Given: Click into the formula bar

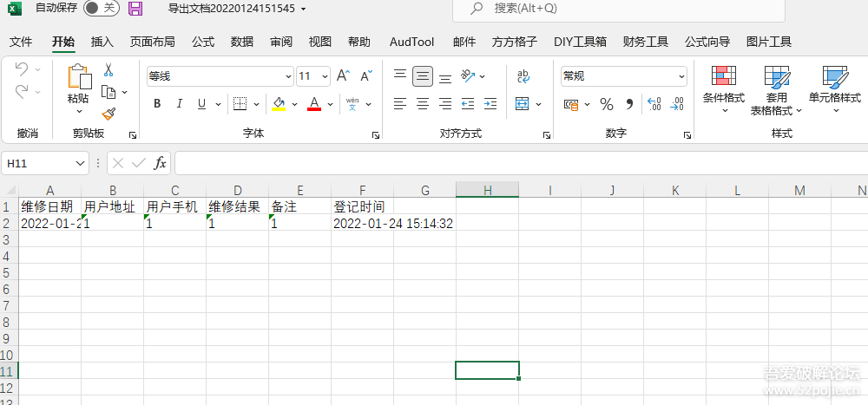Looking at the screenshot, I should pyautogui.click(x=521, y=163).
